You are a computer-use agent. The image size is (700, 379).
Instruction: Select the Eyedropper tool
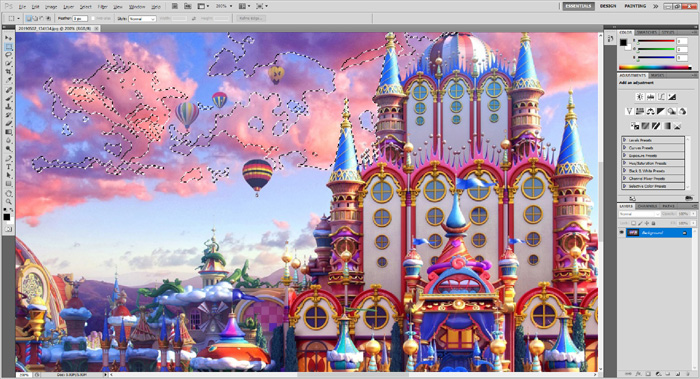coord(8,80)
